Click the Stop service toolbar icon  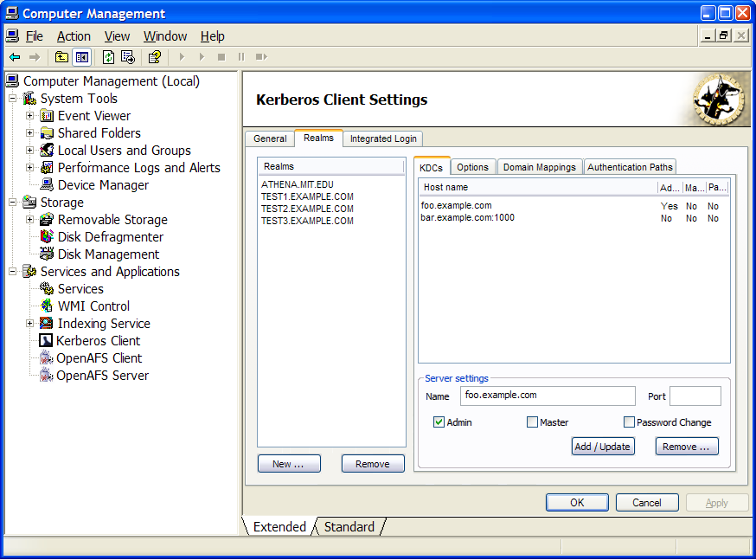click(x=221, y=57)
